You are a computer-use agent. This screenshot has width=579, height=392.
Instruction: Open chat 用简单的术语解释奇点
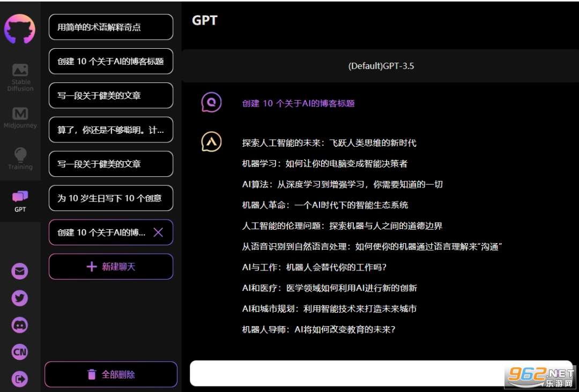click(111, 27)
